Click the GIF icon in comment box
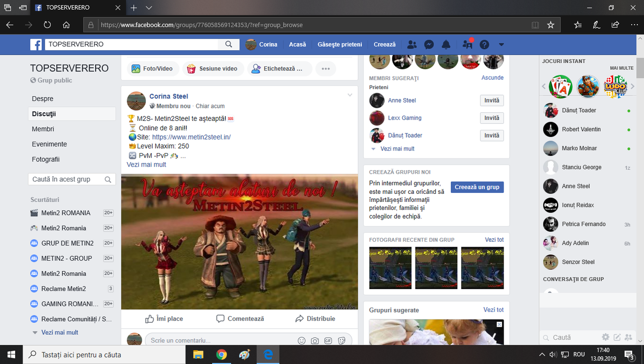The width and height of the screenshot is (644, 364). (x=328, y=341)
